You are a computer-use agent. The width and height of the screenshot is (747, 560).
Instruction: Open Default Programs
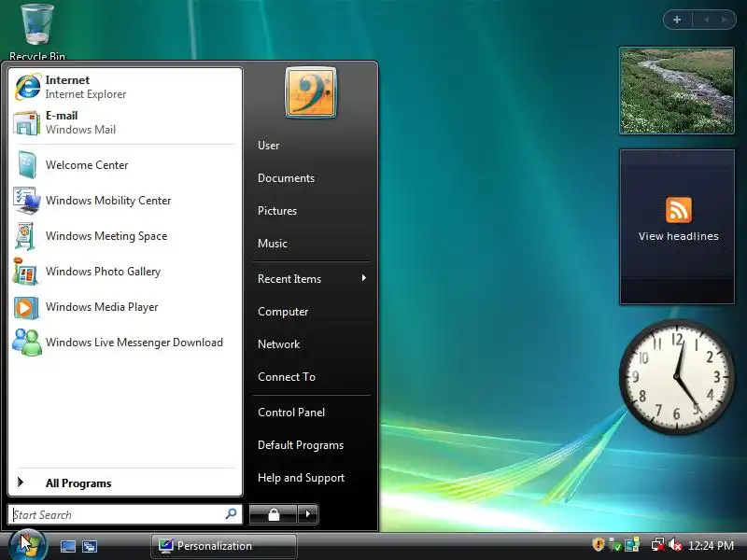pyautogui.click(x=301, y=445)
